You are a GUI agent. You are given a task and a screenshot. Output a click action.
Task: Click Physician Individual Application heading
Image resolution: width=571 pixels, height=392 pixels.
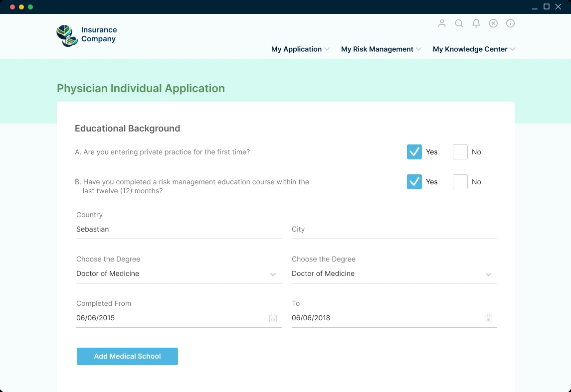(141, 88)
